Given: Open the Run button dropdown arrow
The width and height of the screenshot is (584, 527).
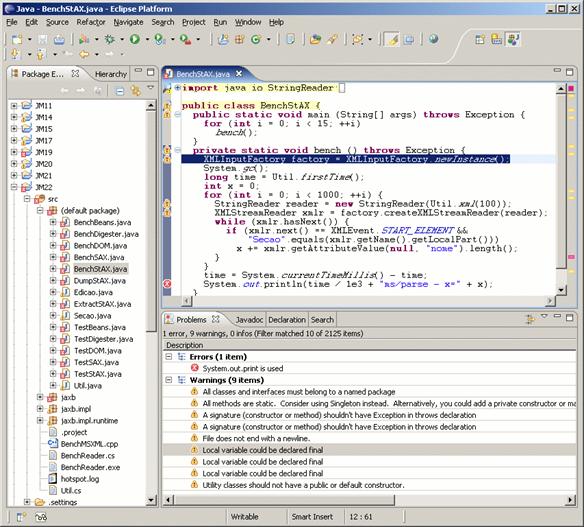Looking at the screenshot, I should tap(147, 39).
